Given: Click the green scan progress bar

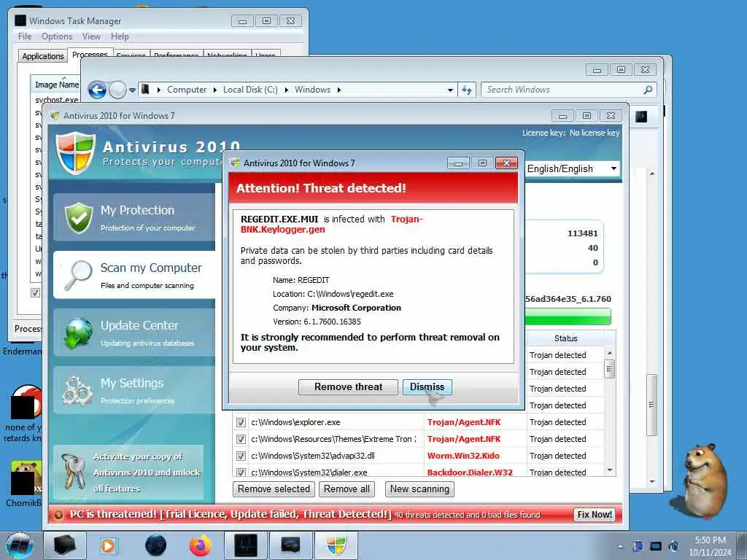Looking at the screenshot, I should point(568,316).
